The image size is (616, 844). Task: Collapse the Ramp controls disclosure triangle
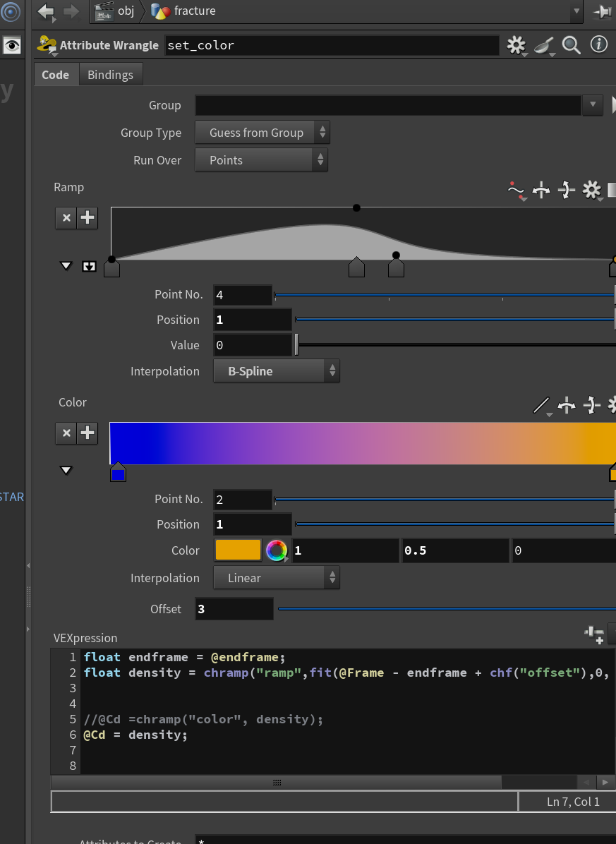tap(66, 266)
